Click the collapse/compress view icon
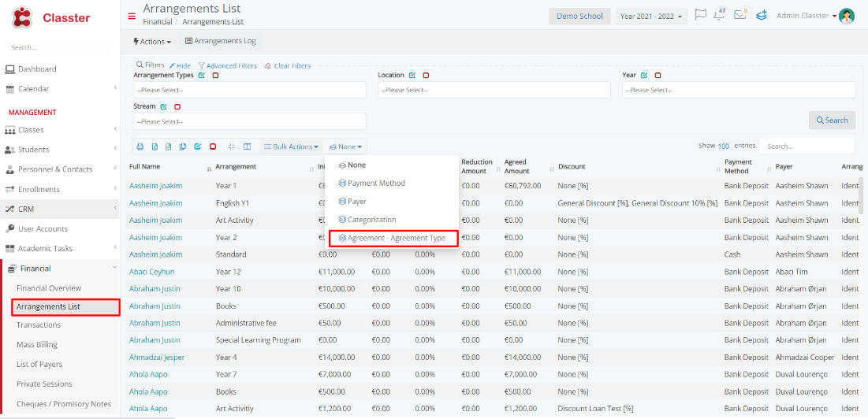This screenshot has width=868, height=419. tap(232, 146)
